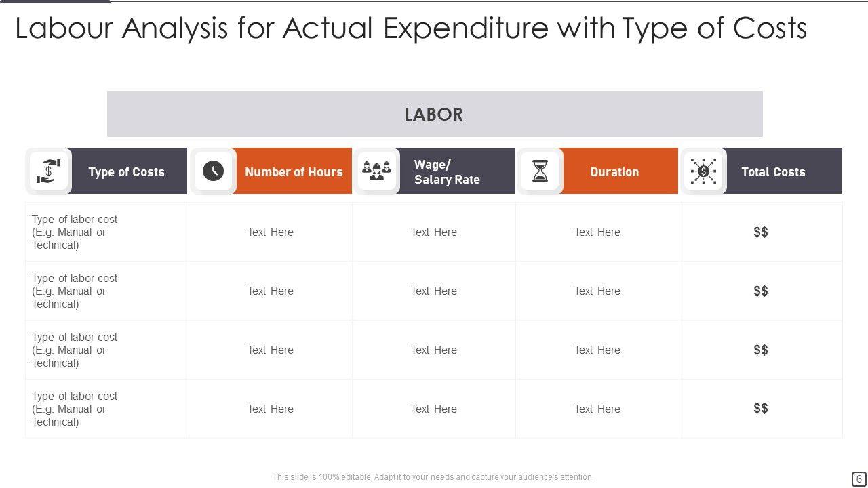This screenshot has width=868, height=488.
Task: Click the hand holding dollar icon
Action: tap(49, 171)
